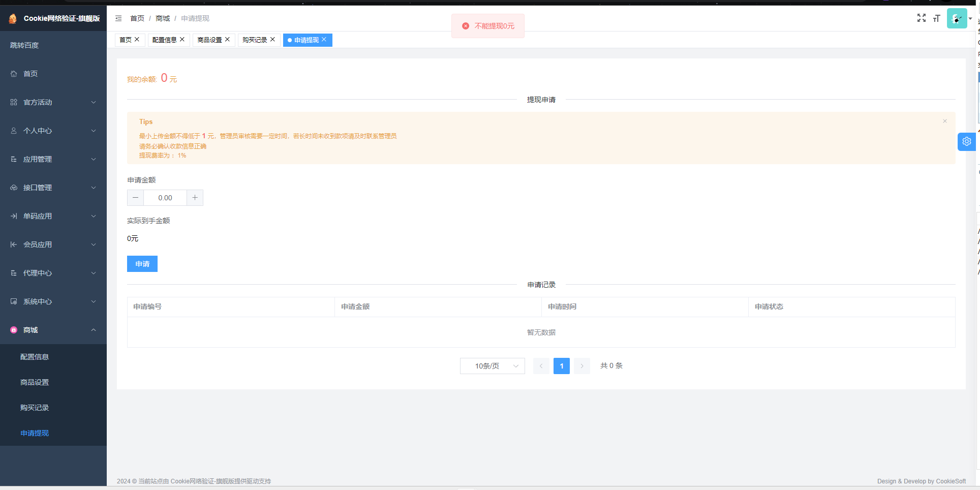Open 首页 in the sidebar
Image resolution: width=980 pixels, height=490 pixels.
53,74
